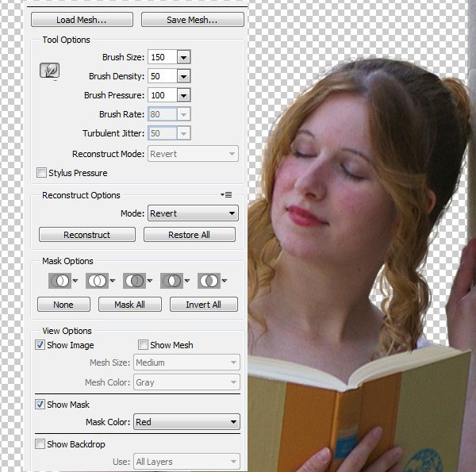Click the Mask All button
The image size is (476, 472).
(130, 305)
